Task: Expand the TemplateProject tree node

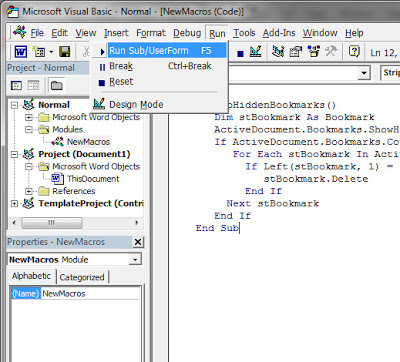Action: tap(14, 203)
